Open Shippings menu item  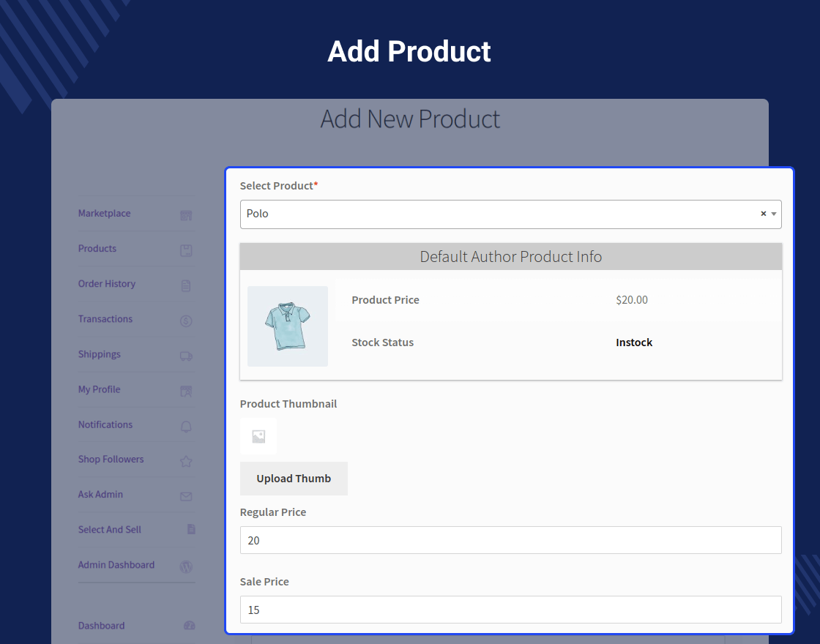100,354
